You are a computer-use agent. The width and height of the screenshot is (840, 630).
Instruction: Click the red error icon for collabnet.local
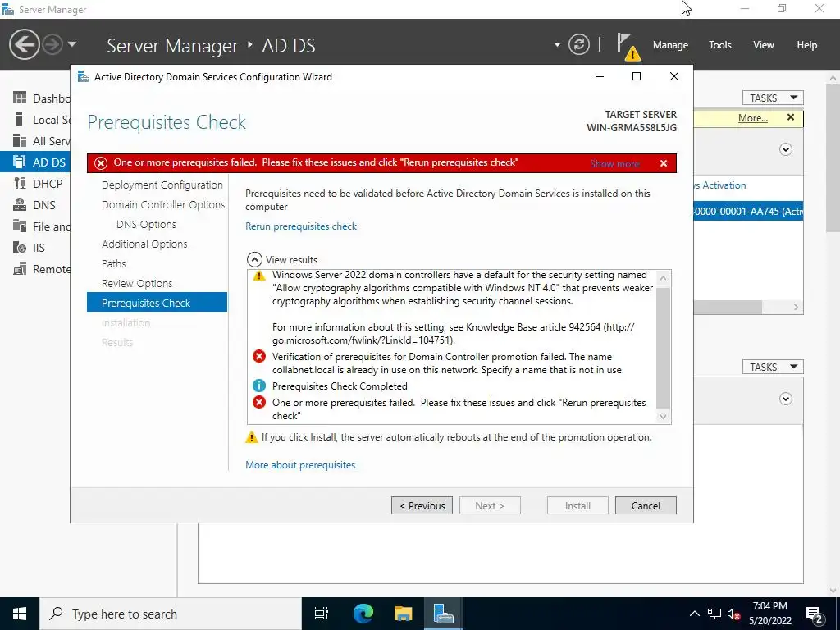259,356
